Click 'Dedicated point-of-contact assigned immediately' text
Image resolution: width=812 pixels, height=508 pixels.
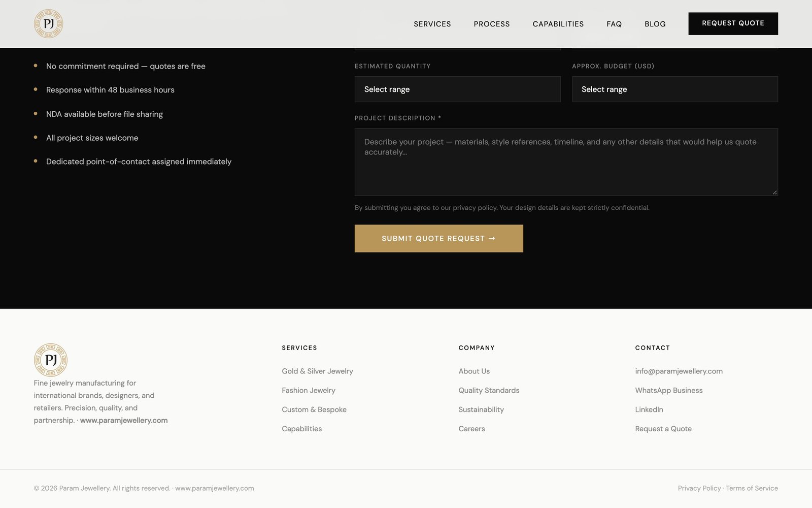139,162
